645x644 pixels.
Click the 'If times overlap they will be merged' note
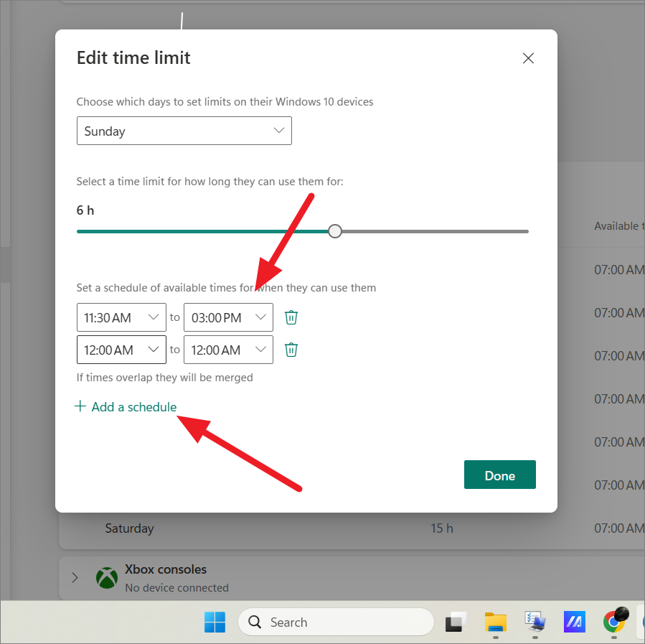click(x=164, y=378)
